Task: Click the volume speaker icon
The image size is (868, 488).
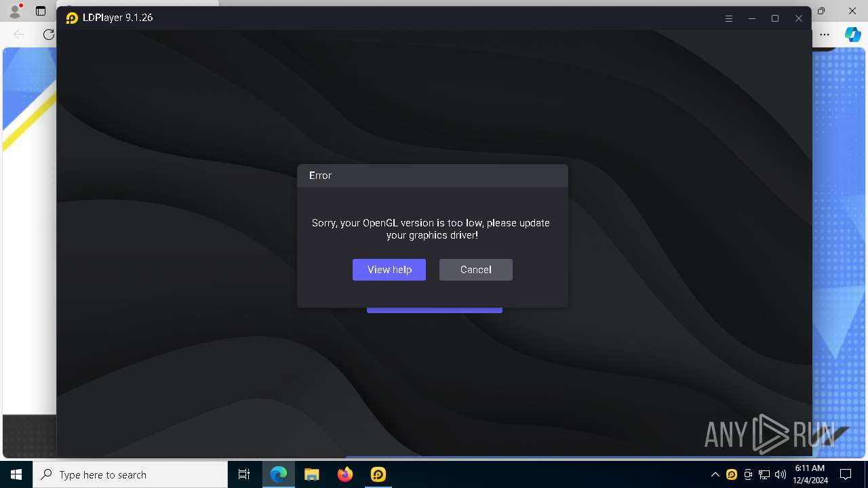Action: (780, 474)
